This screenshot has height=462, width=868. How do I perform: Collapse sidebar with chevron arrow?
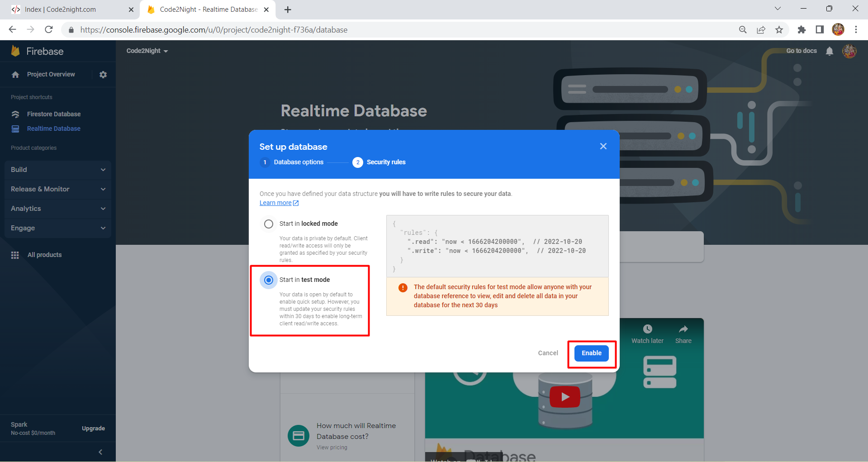[x=100, y=452]
